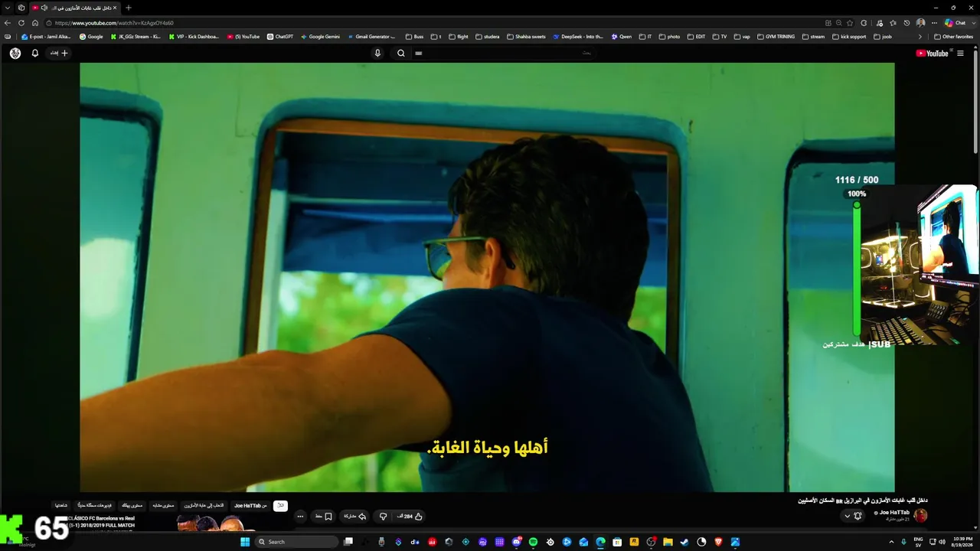Image resolution: width=980 pixels, height=551 pixels.
Task: Submit search using the magnifier icon
Action: pyautogui.click(x=400, y=54)
